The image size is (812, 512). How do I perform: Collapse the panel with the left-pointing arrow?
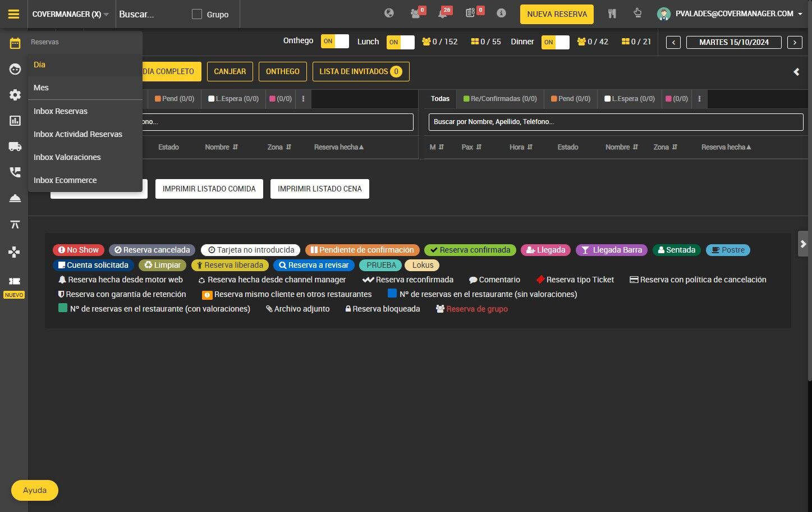click(796, 72)
